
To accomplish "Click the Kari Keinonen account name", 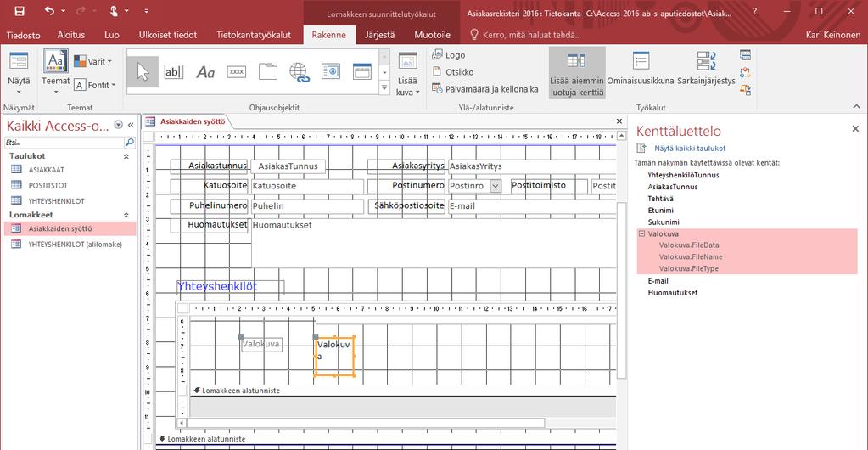I will tap(834, 35).
